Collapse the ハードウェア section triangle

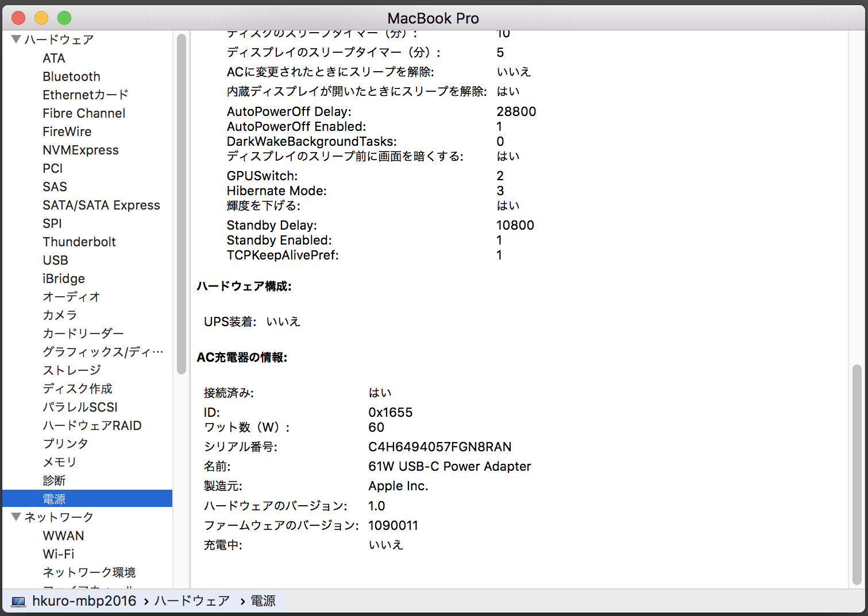click(x=16, y=40)
